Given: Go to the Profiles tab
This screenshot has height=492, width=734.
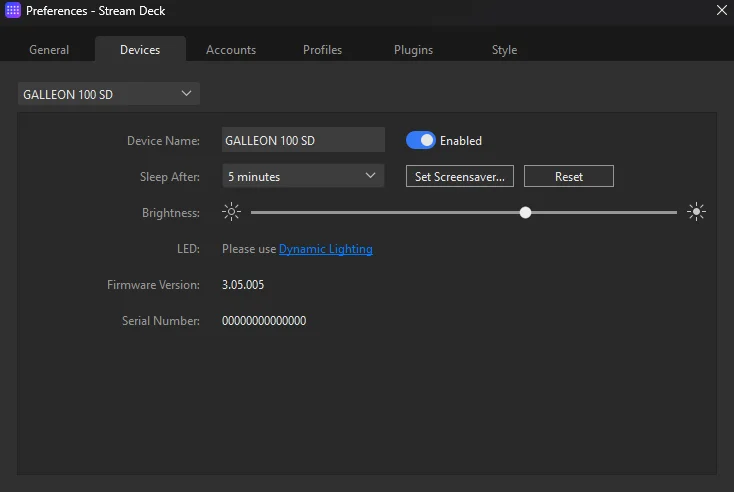Looking at the screenshot, I should pos(322,50).
